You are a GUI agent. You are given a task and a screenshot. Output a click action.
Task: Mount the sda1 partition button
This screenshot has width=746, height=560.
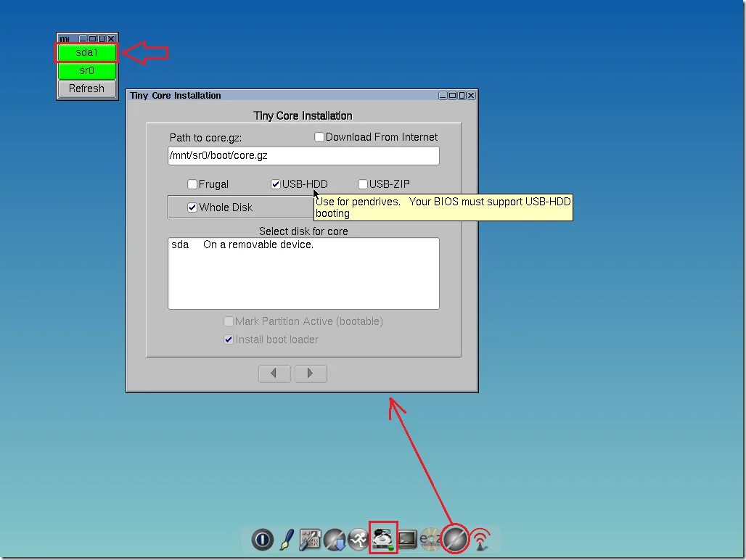86,52
